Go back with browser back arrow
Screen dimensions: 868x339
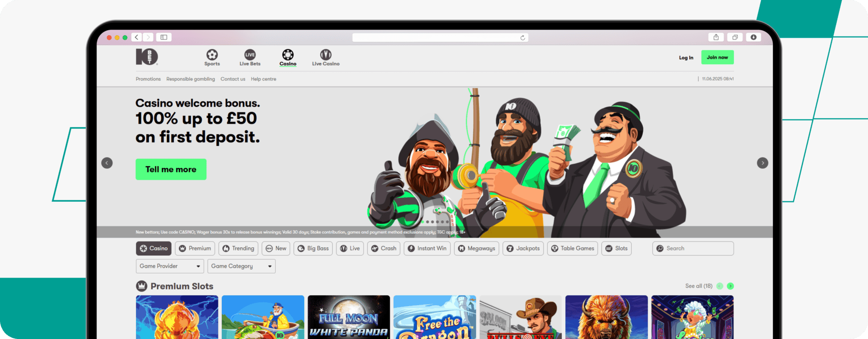pyautogui.click(x=137, y=37)
